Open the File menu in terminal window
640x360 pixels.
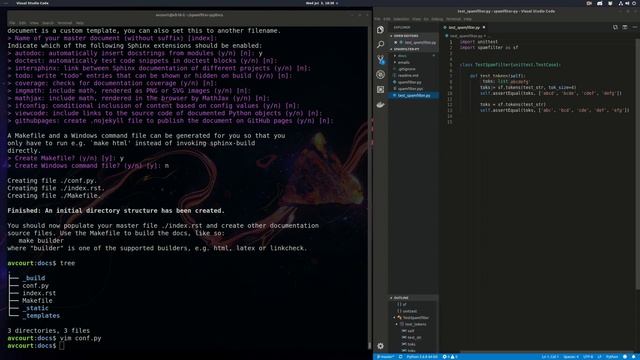point(12,23)
